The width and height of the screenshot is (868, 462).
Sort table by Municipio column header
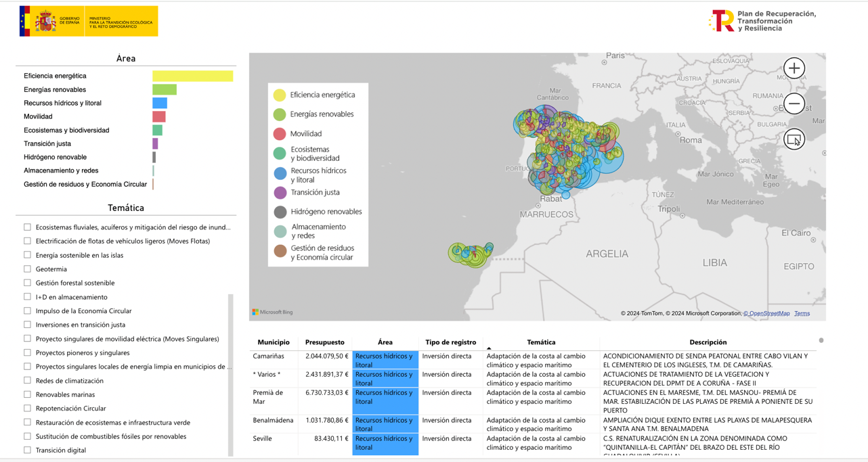point(273,342)
